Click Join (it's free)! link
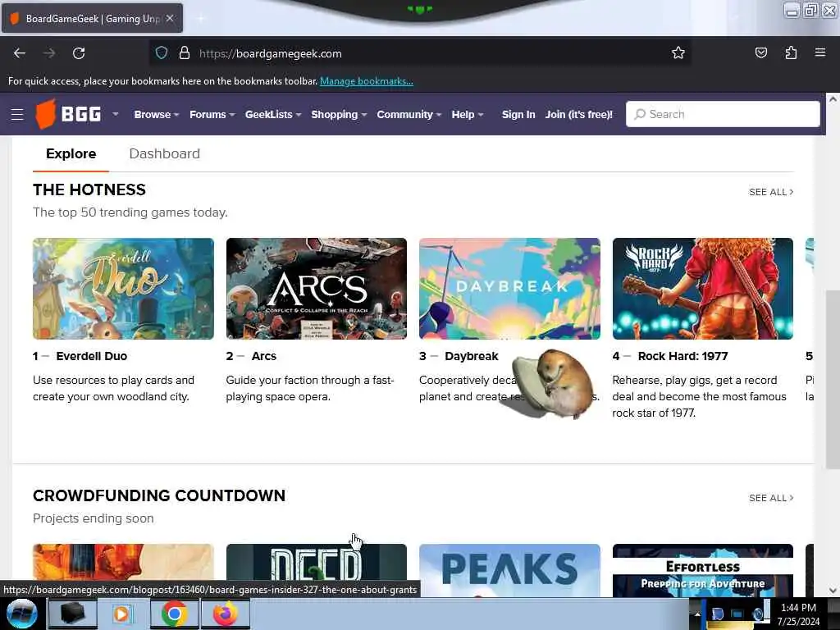 578,114
